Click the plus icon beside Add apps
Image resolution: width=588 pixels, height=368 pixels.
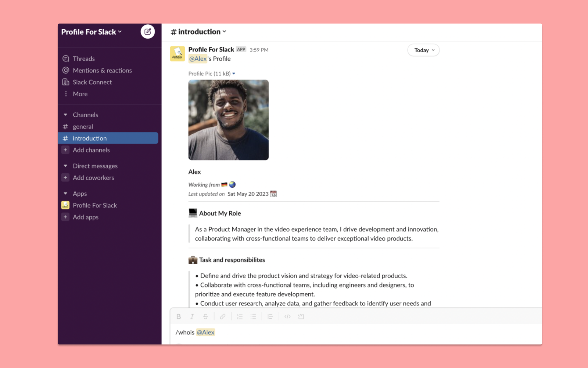(x=65, y=217)
